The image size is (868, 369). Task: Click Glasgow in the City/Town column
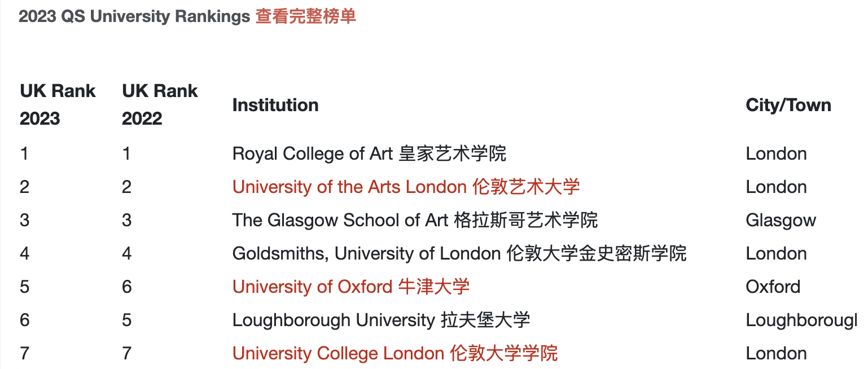pos(781,220)
